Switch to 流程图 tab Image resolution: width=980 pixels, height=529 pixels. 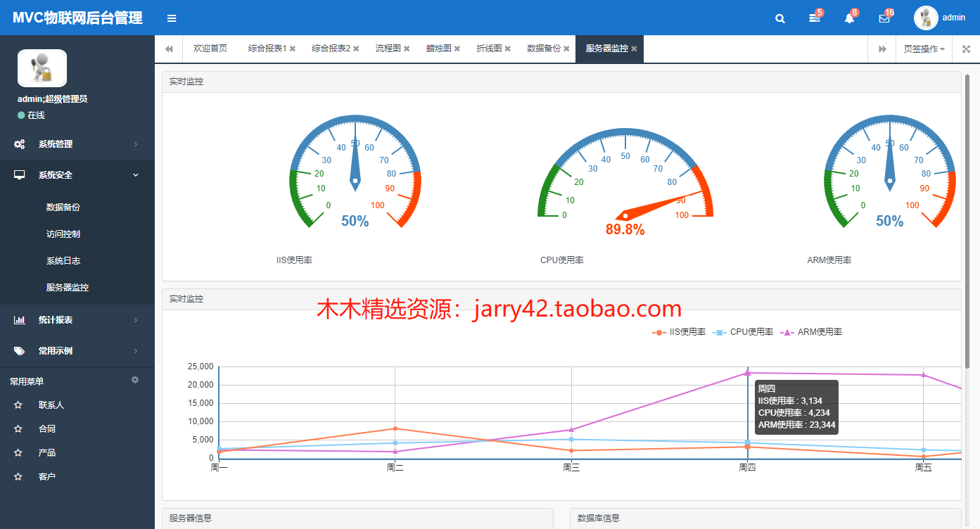click(388, 49)
